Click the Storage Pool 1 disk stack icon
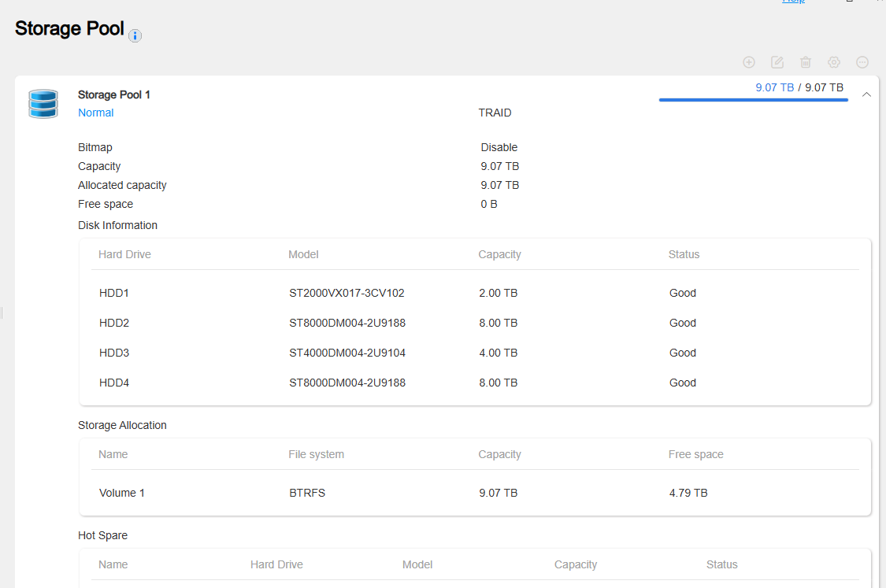 click(43, 104)
